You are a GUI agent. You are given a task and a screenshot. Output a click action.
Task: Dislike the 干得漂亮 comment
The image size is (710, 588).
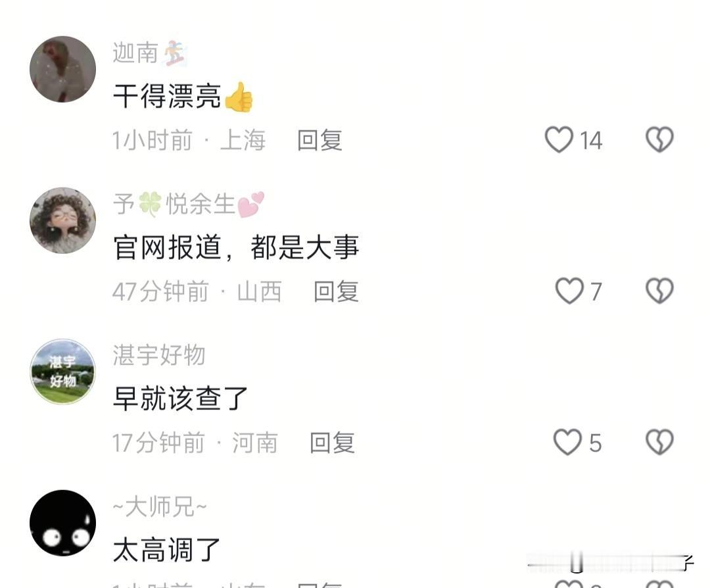(659, 139)
